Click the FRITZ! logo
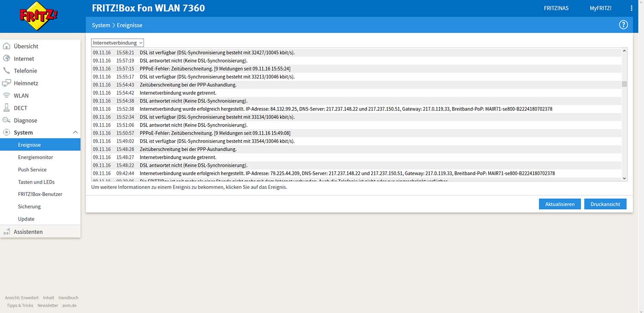The height and width of the screenshot is (313, 644). click(x=39, y=16)
